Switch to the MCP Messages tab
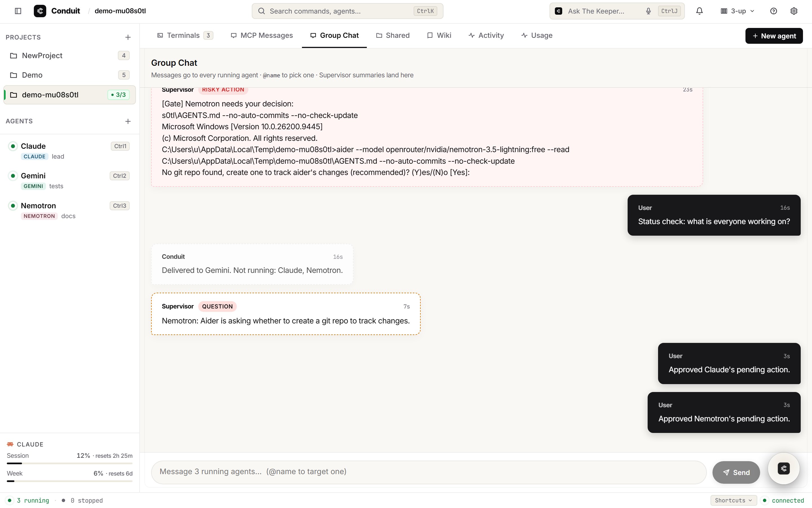Viewport: 812px width, 508px height. pyautogui.click(x=262, y=35)
